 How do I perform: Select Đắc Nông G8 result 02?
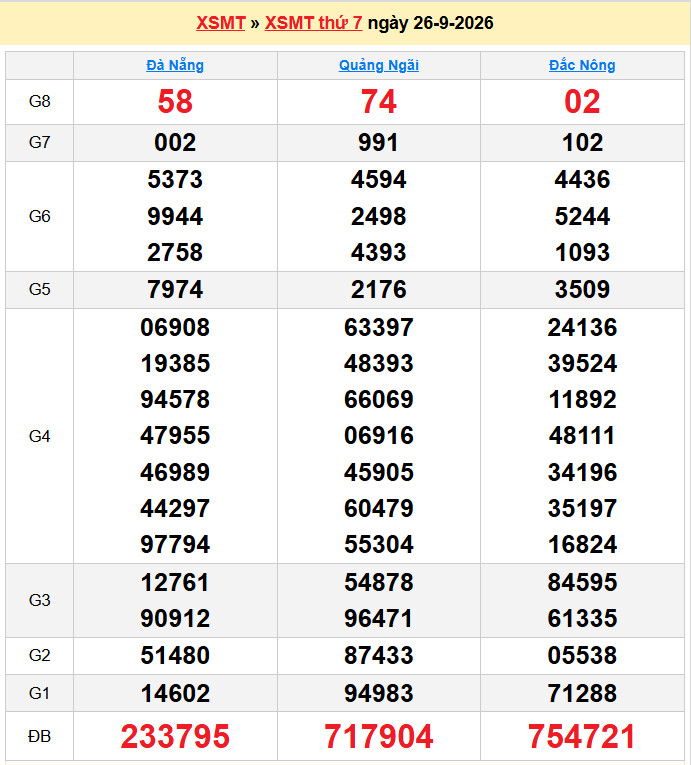coord(582,102)
